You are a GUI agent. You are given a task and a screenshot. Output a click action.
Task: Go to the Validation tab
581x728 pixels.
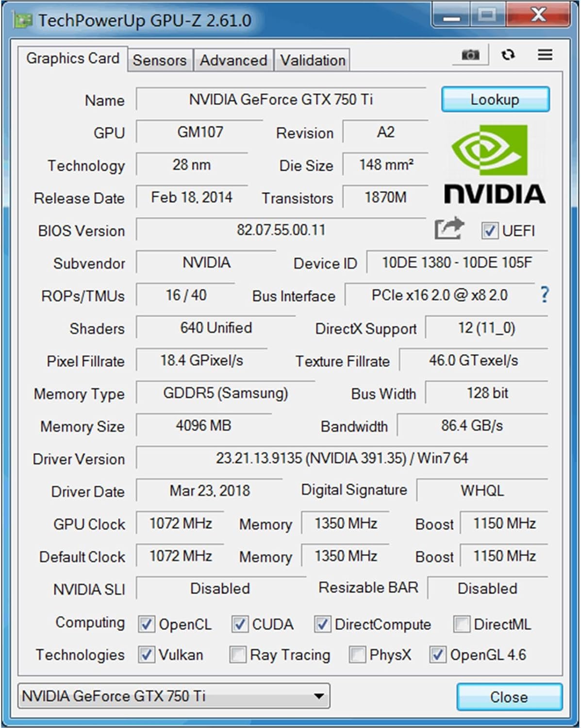[x=313, y=60]
